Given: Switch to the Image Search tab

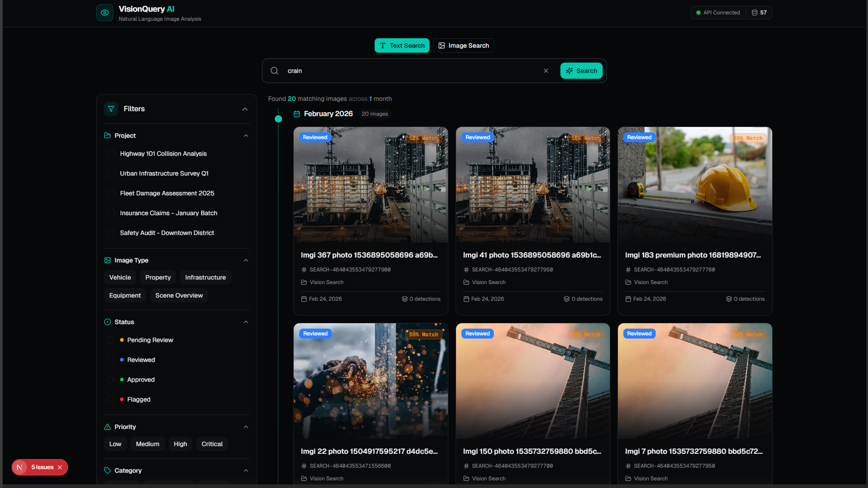Looking at the screenshot, I should click(463, 45).
